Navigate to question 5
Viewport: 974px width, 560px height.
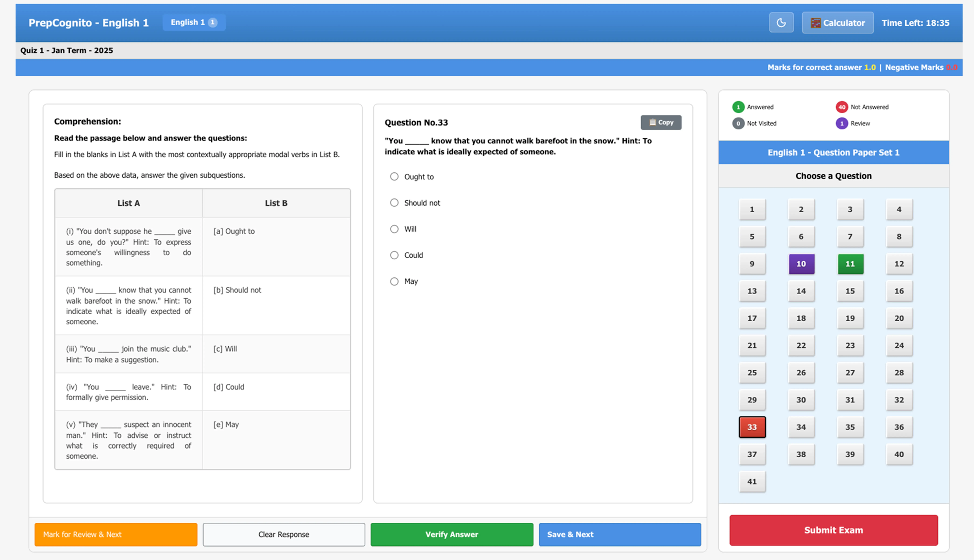752,237
